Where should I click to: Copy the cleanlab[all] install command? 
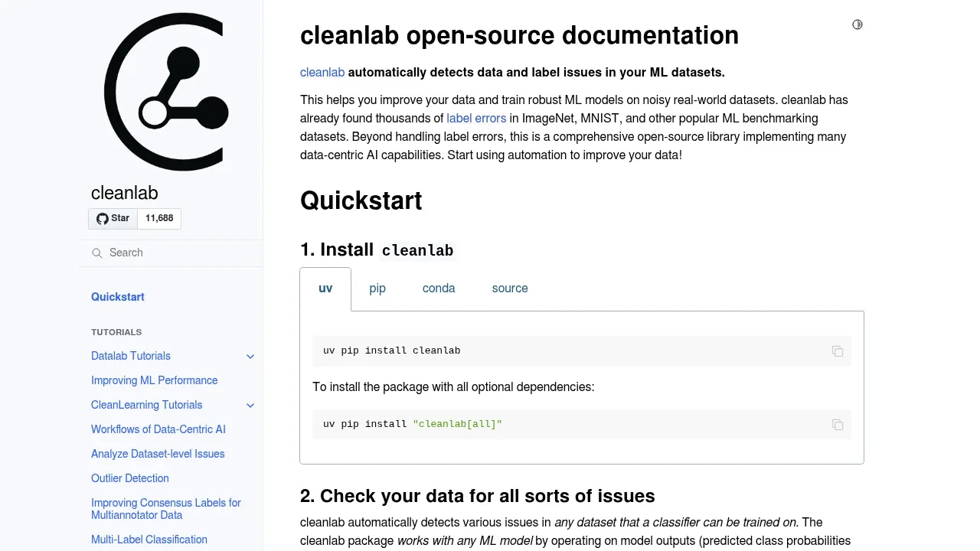838,425
